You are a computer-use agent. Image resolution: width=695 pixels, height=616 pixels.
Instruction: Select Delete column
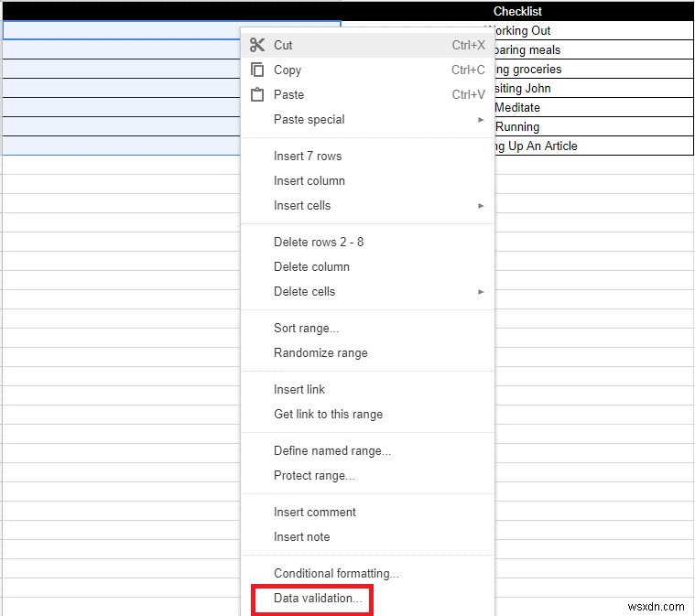coord(367,266)
